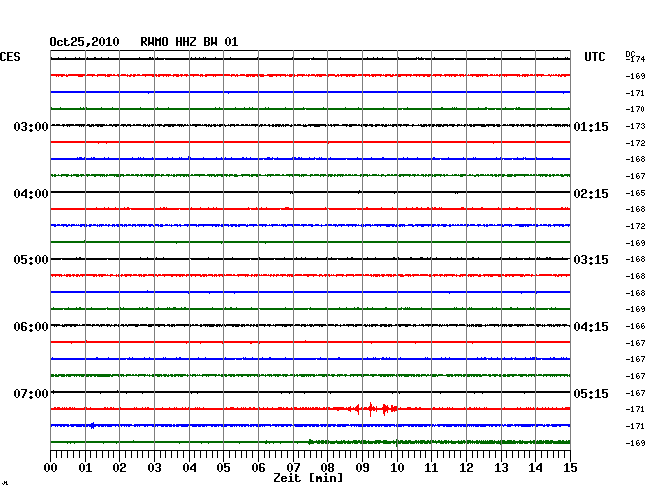Click the green signal onset after minute 07
The image size is (650, 494).
(x=310, y=442)
